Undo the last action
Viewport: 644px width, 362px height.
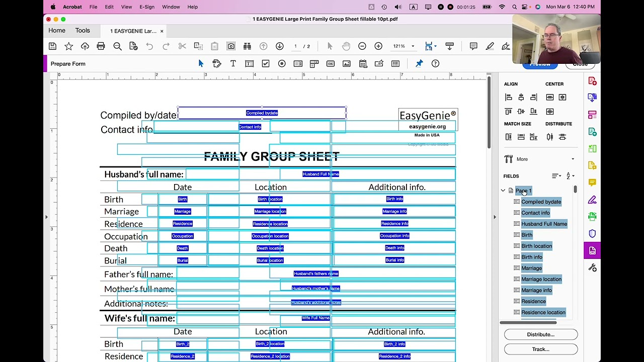point(149,46)
